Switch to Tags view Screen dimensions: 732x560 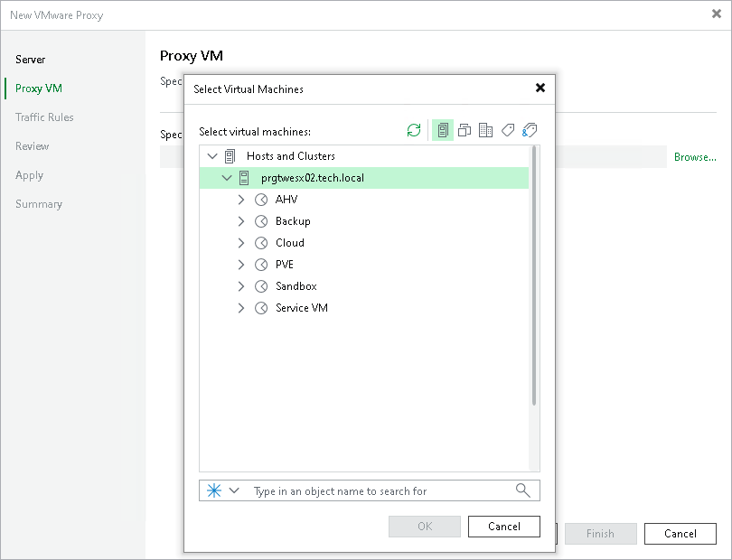click(507, 129)
